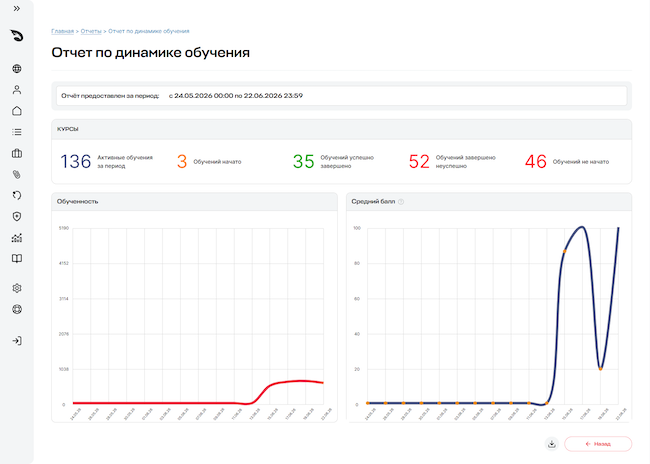This screenshot has width=650, height=464.
Task: Click the circular refresh arrow sidebar icon
Action: point(17,195)
